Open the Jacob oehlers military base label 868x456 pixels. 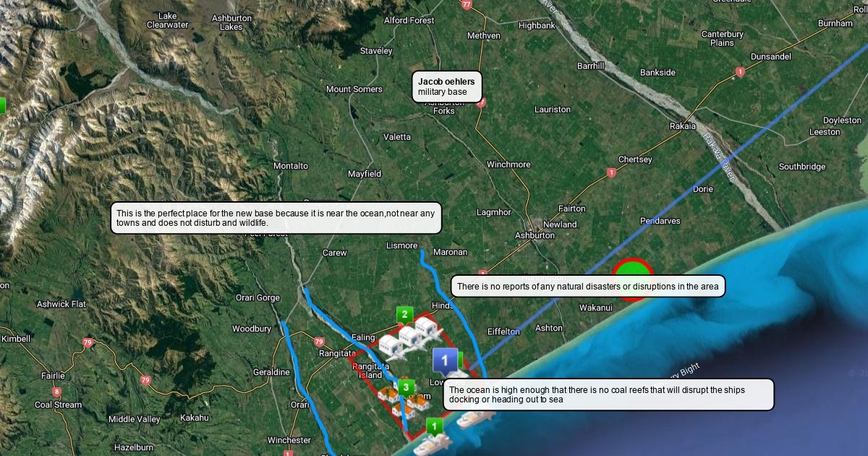pos(447,87)
